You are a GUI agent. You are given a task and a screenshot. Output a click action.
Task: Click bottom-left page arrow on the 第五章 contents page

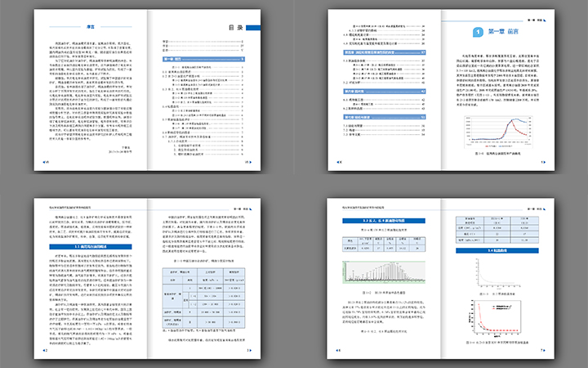(336, 161)
